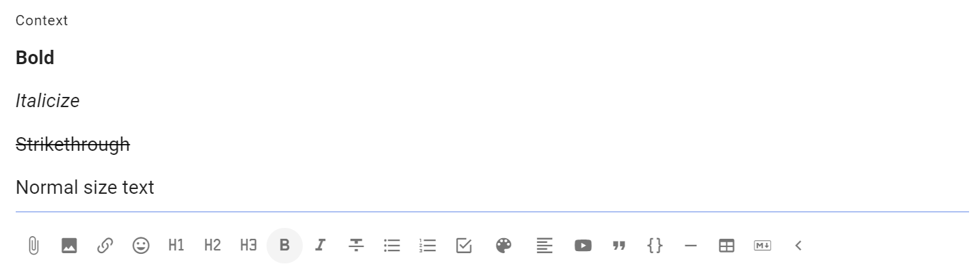
Task: Add a hyperlink with the link icon
Action: pyautogui.click(x=105, y=246)
